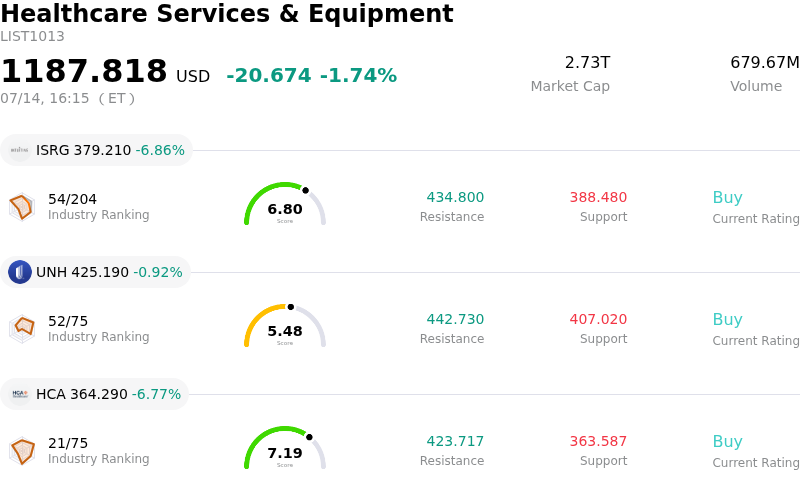Select the HCA 7.19 score gauge

[x=285, y=448]
